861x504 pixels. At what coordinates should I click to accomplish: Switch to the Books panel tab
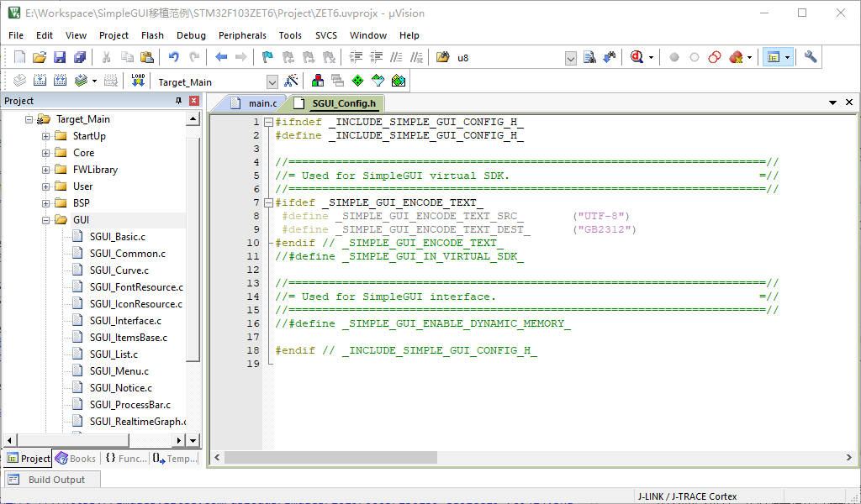tap(77, 459)
